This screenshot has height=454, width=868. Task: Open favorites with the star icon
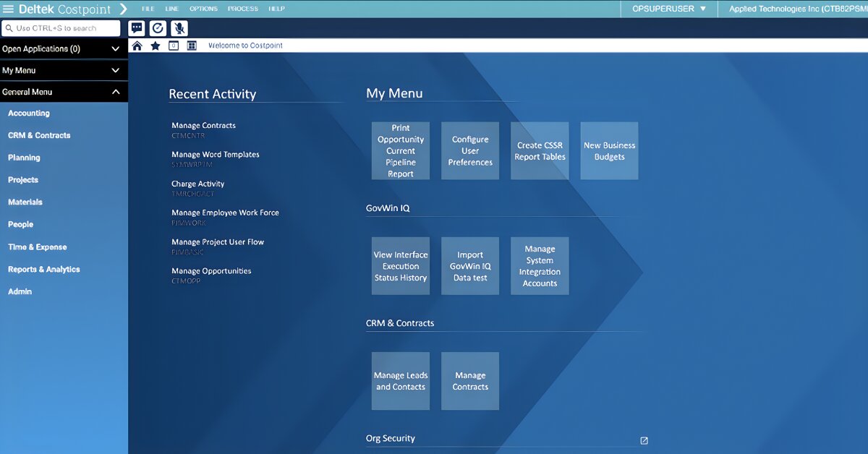point(155,46)
